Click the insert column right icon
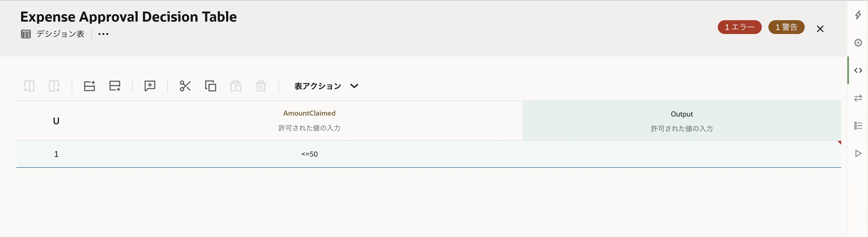 tap(54, 86)
